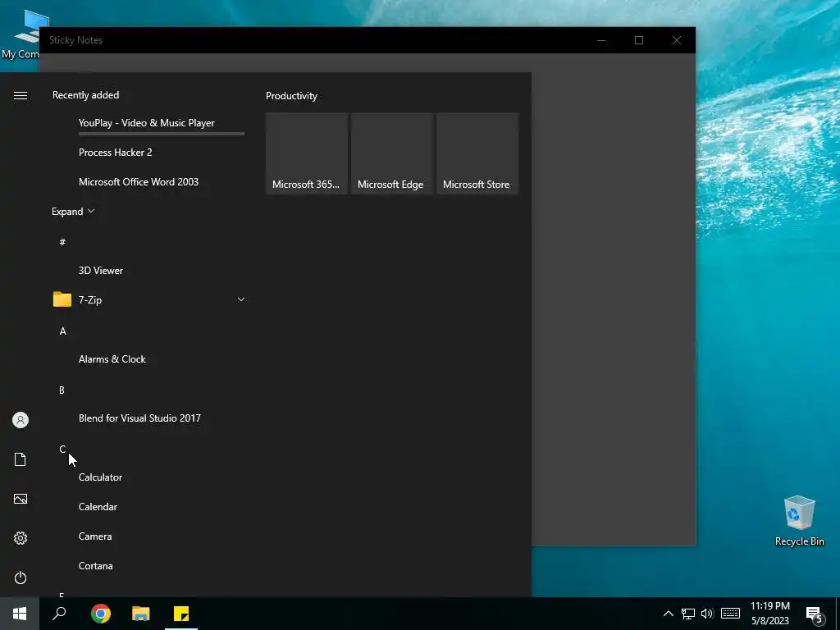Launch Camera app

pyautogui.click(x=95, y=536)
